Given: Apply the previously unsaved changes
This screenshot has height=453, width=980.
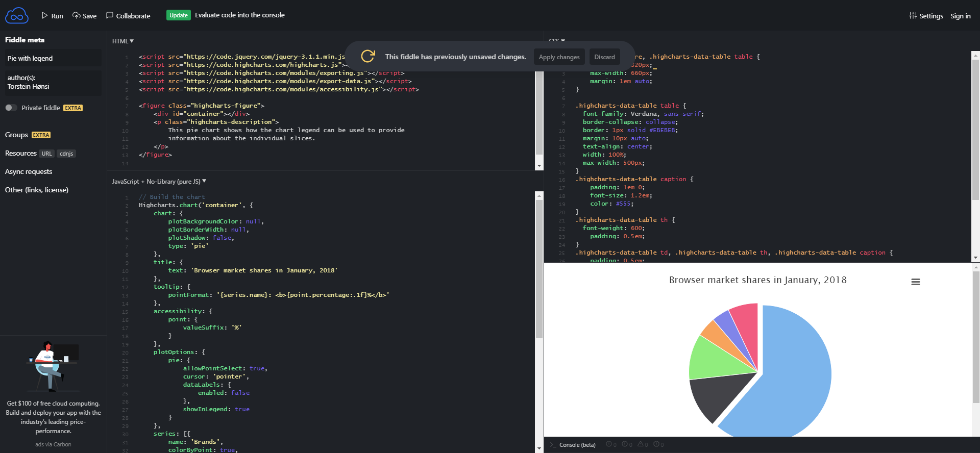Looking at the screenshot, I should pos(559,57).
